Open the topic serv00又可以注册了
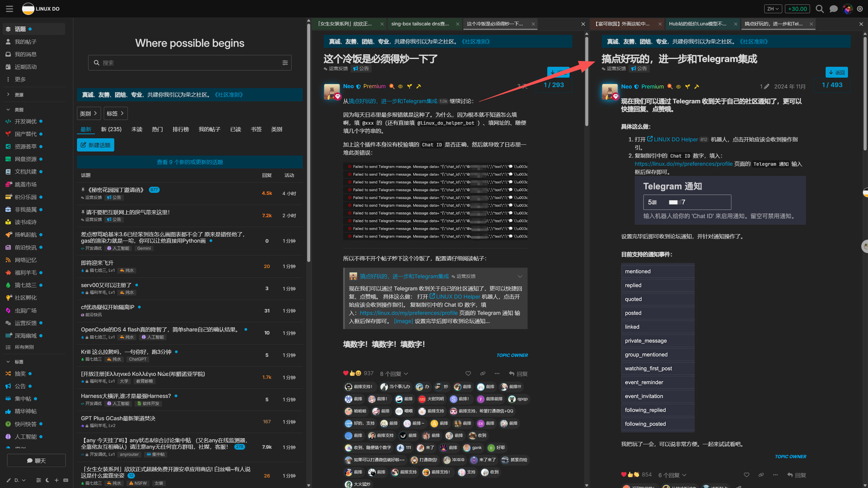Viewport: 868px width, 488px height. pyautogui.click(x=106, y=285)
